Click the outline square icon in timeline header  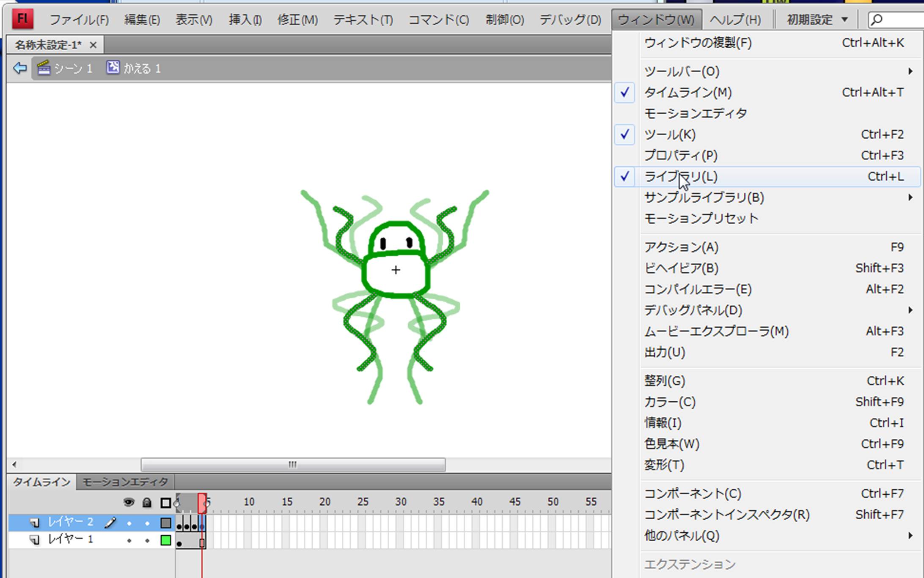[165, 503]
